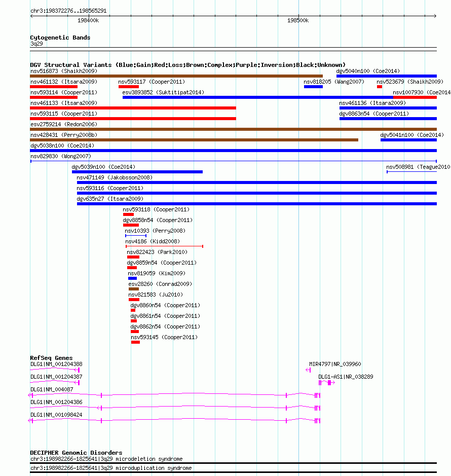Select DLG1|NM_001204387 transcript label
The height and width of the screenshot is (476, 451).
pos(56,377)
